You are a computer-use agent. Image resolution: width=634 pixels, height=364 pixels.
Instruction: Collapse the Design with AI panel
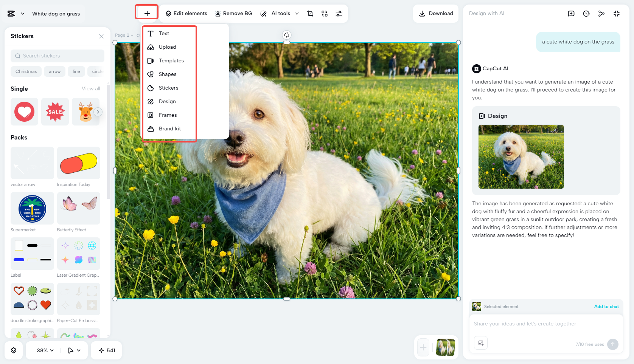(x=617, y=13)
